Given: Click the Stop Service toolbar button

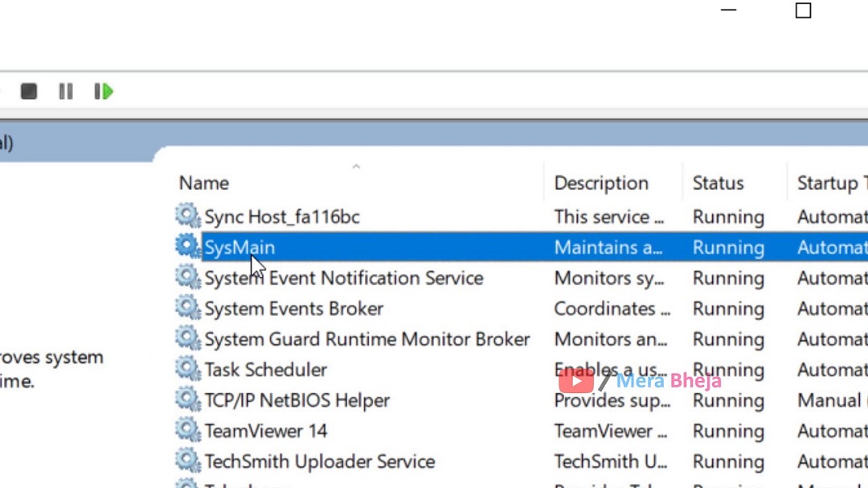Looking at the screenshot, I should pos(29,92).
